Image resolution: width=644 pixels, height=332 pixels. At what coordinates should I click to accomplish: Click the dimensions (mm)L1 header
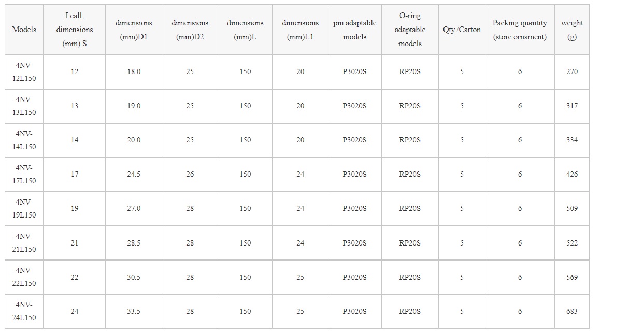coord(300,30)
